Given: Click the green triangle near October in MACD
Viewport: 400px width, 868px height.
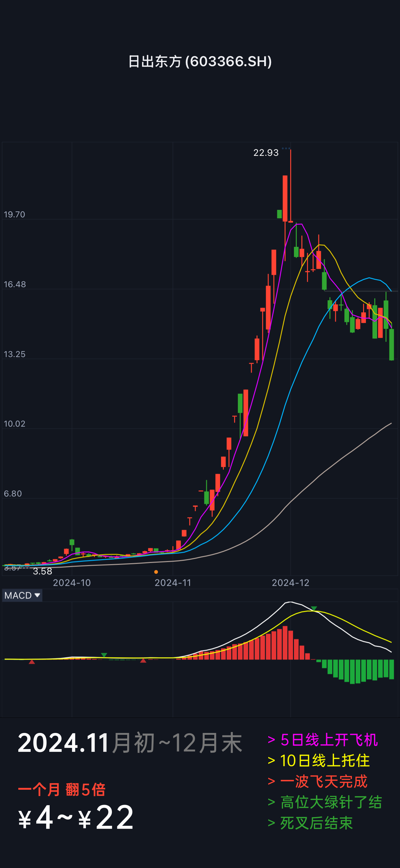Looking at the screenshot, I should pyautogui.click(x=104, y=655).
